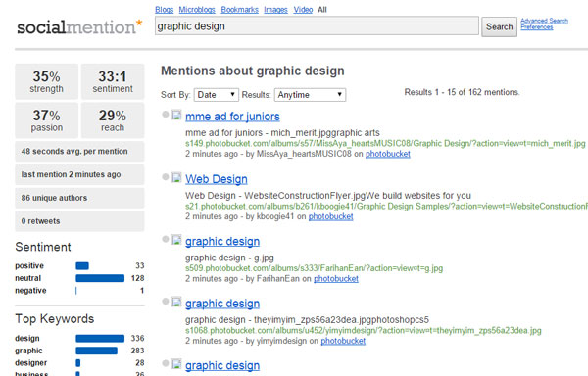Click the 'positive' sentiment label
The height and width of the screenshot is (376, 588).
[x=29, y=266]
